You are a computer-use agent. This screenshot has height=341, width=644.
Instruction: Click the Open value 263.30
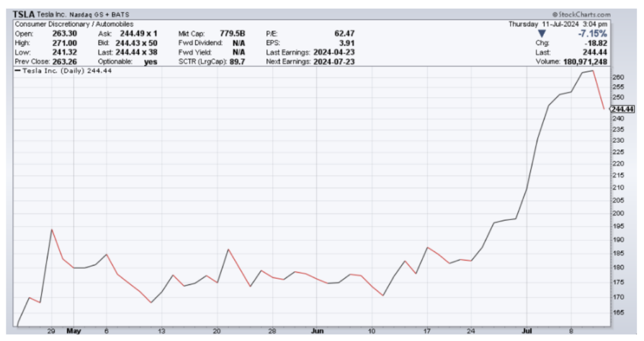[65, 34]
